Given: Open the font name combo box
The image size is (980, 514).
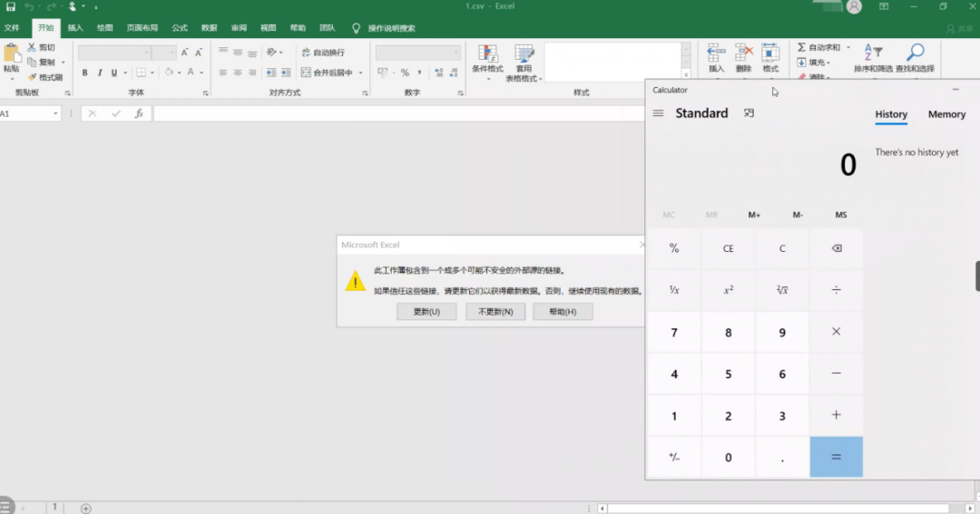Looking at the screenshot, I should coord(114,53).
